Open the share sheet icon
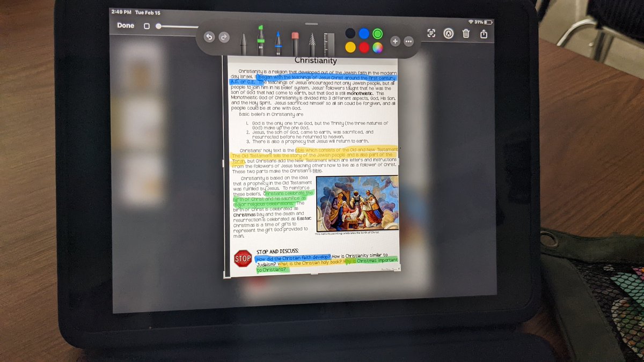Viewport: 644px width, 362px height. [x=485, y=34]
